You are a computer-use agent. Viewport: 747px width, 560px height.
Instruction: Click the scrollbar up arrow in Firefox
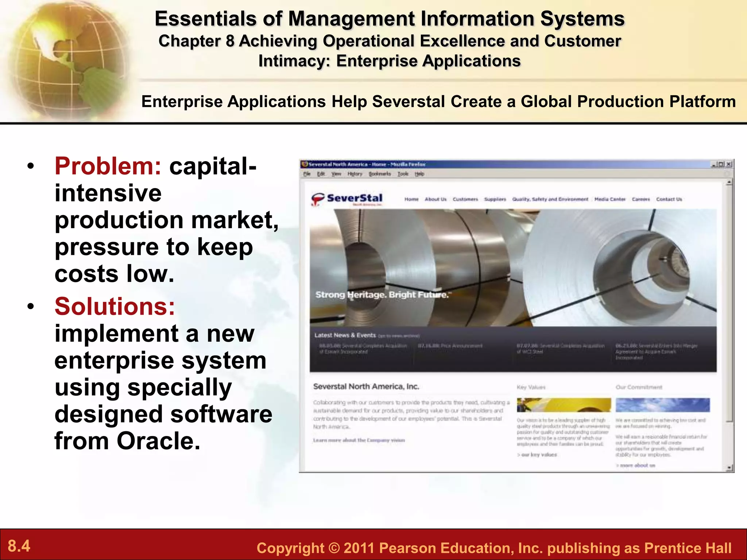(x=729, y=182)
